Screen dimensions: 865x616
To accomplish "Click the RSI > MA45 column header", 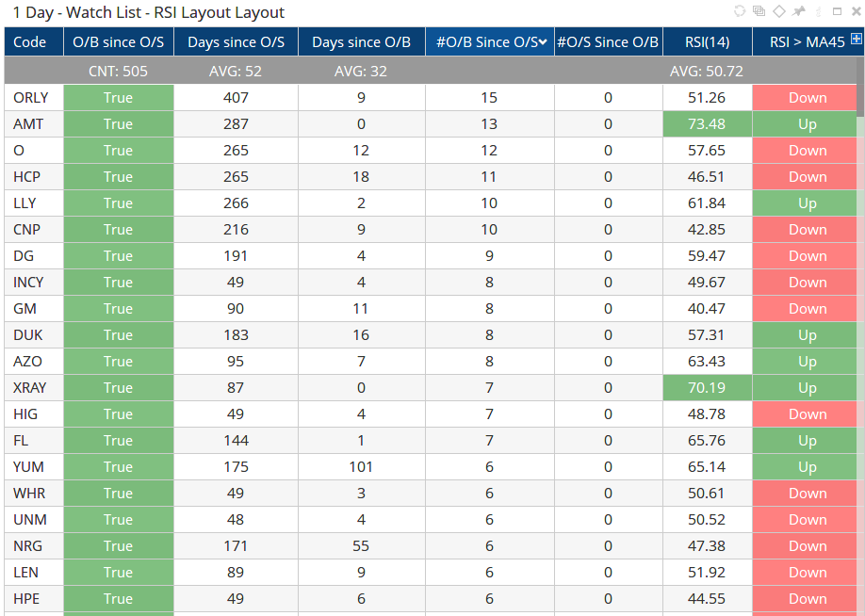I will pyautogui.click(x=808, y=42).
